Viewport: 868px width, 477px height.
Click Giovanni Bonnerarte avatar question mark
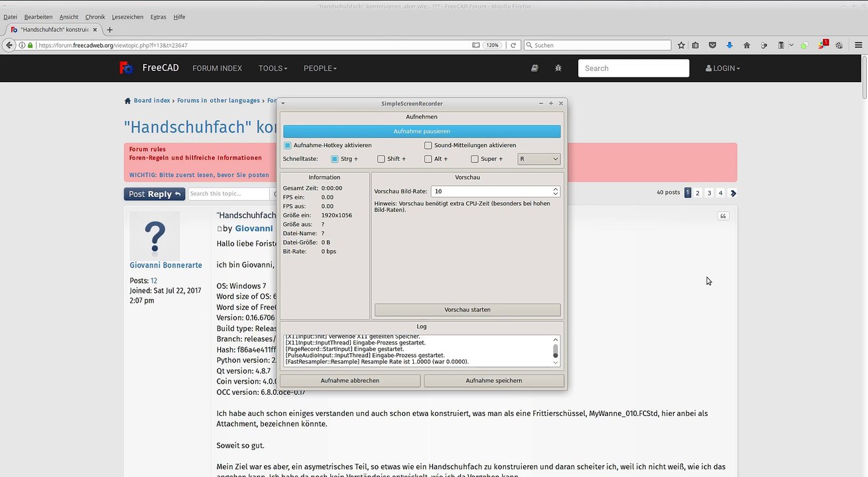155,235
